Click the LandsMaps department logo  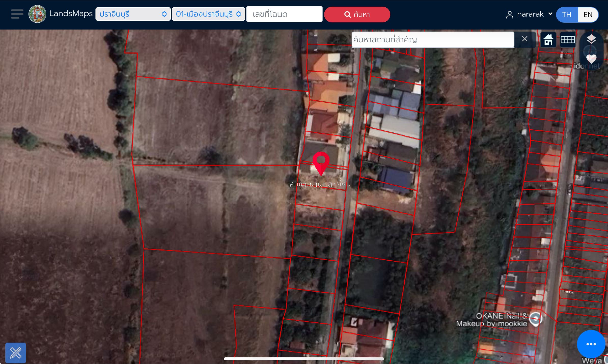(37, 14)
